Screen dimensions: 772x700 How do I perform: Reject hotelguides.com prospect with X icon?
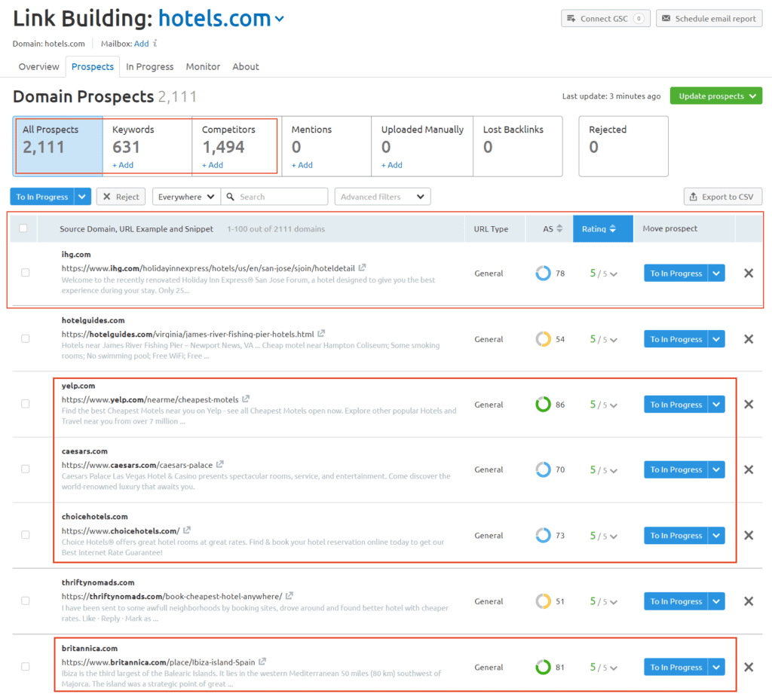[x=749, y=339]
